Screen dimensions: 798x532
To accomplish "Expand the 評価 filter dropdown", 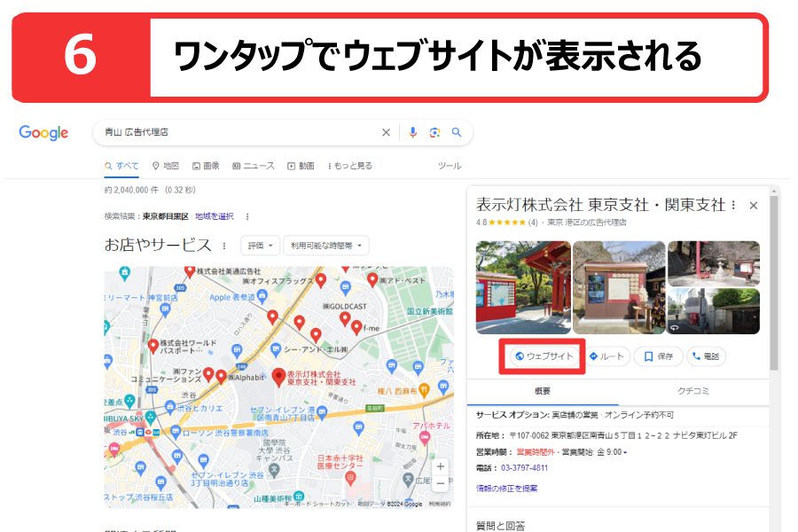I will coord(260,246).
